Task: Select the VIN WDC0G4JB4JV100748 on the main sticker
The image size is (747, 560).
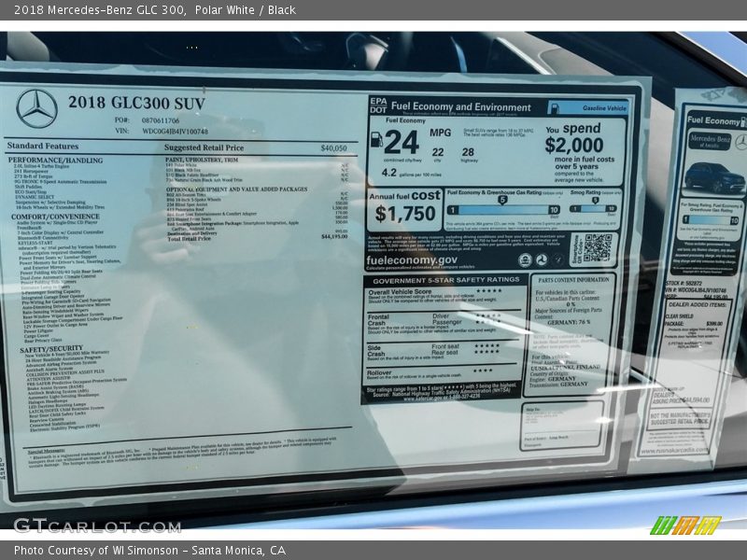Action: 175,131
